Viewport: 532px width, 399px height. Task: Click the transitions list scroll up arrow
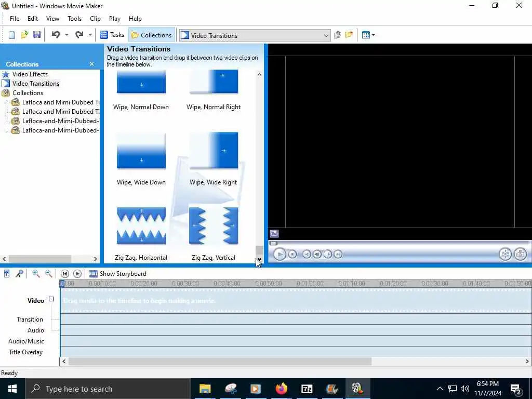pyautogui.click(x=260, y=74)
